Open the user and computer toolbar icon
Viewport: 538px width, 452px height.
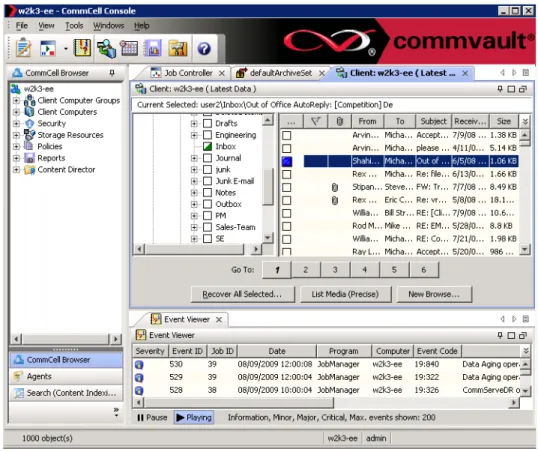pyautogui.click(x=106, y=48)
